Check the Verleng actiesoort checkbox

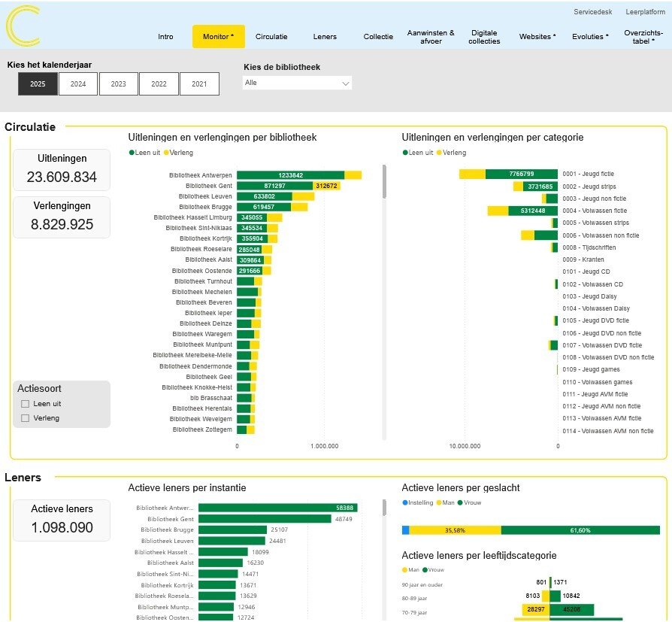click(x=26, y=418)
